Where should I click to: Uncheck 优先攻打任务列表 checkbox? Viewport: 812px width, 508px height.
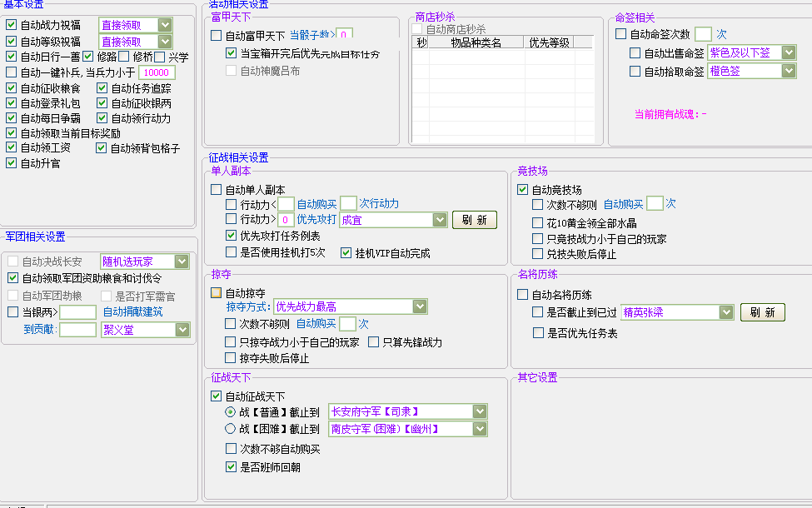[x=232, y=236]
